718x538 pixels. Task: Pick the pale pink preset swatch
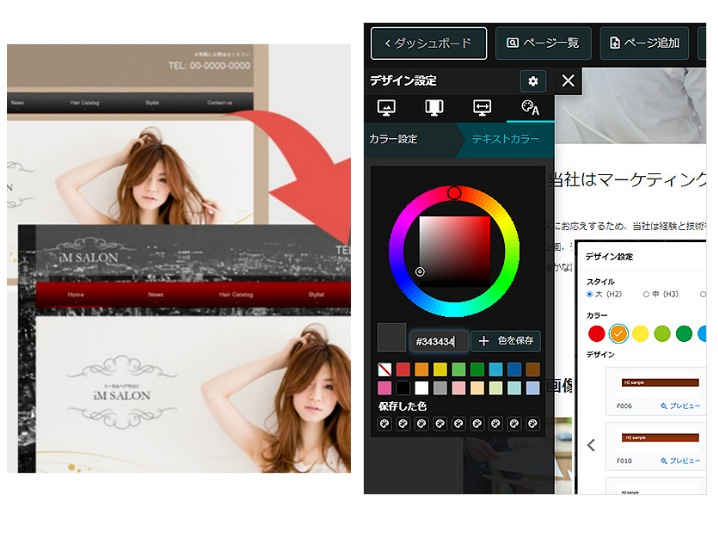pos(458,388)
